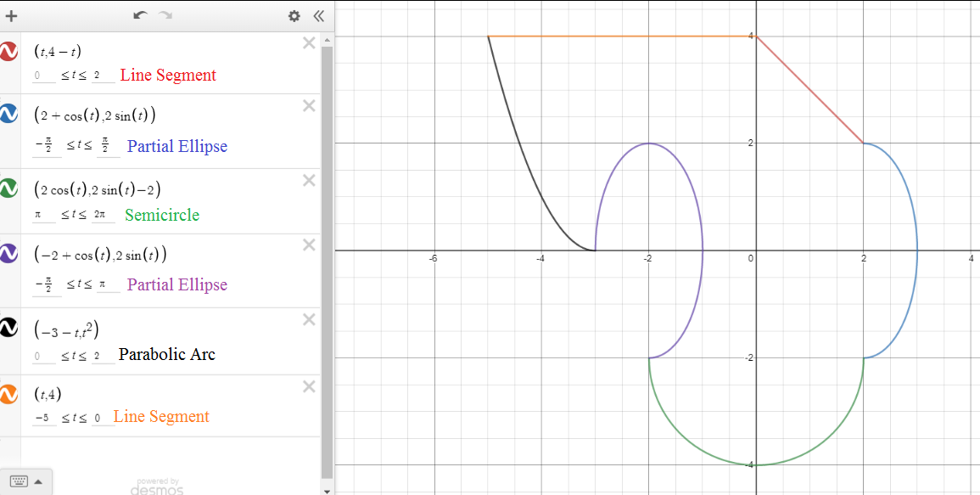Image resolution: width=980 pixels, height=495 pixels.
Task: Remove the parabolic arc expression
Action: (x=309, y=319)
